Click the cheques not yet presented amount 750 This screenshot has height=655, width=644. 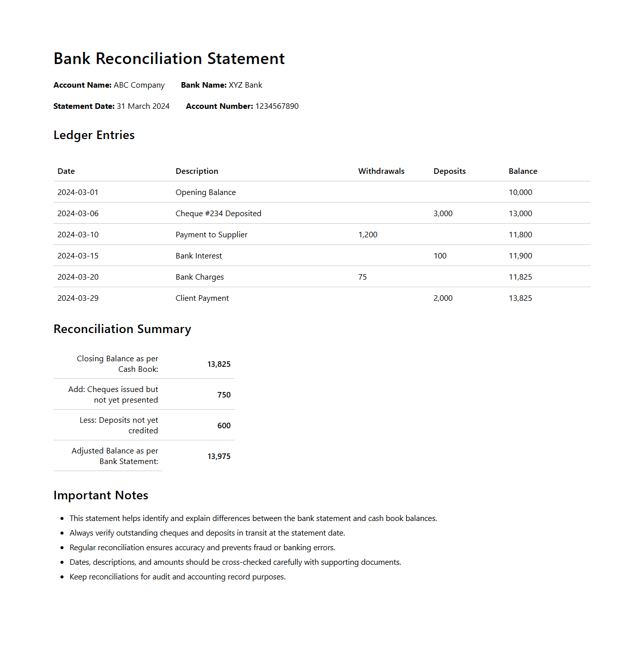click(224, 395)
